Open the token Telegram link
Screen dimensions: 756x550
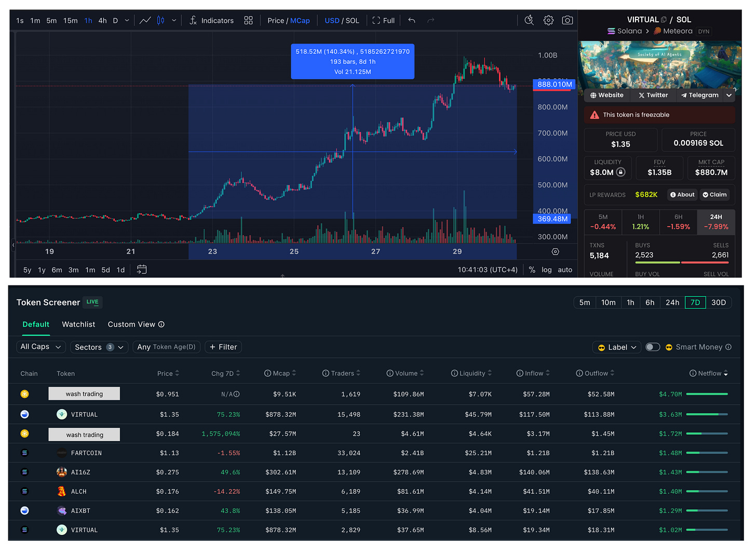pos(700,95)
